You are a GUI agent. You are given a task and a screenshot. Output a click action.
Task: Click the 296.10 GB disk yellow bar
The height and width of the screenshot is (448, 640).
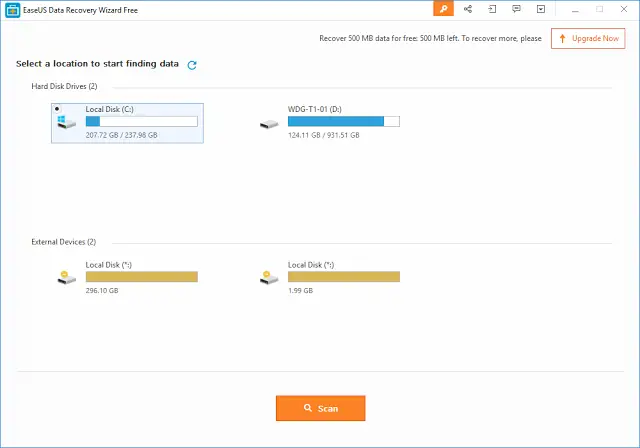coord(142,277)
